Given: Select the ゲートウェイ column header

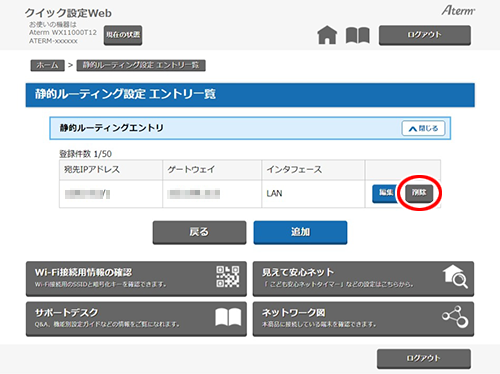Looking at the screenshot, I should pyautogui.click(x=212, y=170).
